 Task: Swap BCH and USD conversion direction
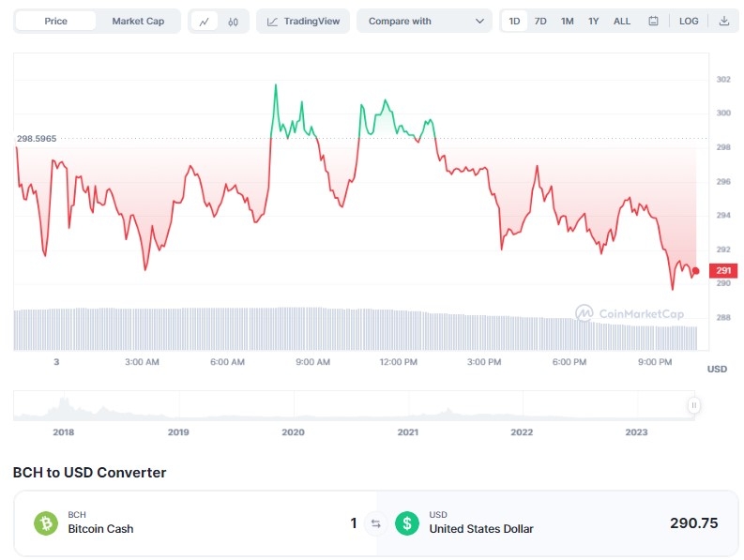click(376, 523)
